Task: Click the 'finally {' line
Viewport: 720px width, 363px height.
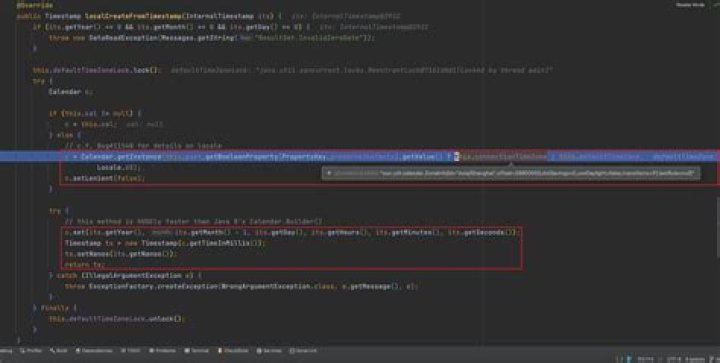Action: coord(55,308)
